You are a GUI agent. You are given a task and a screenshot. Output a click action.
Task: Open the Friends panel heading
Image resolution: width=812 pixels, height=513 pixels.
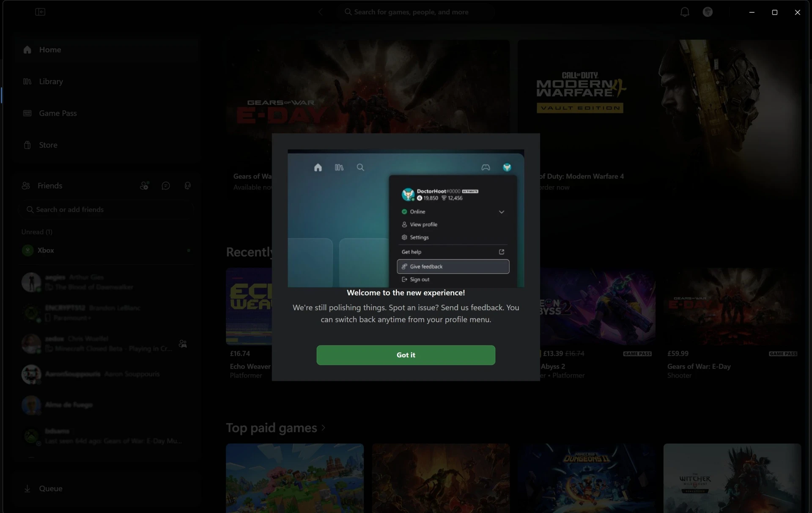pyautogui.click(x=49, y=186)
